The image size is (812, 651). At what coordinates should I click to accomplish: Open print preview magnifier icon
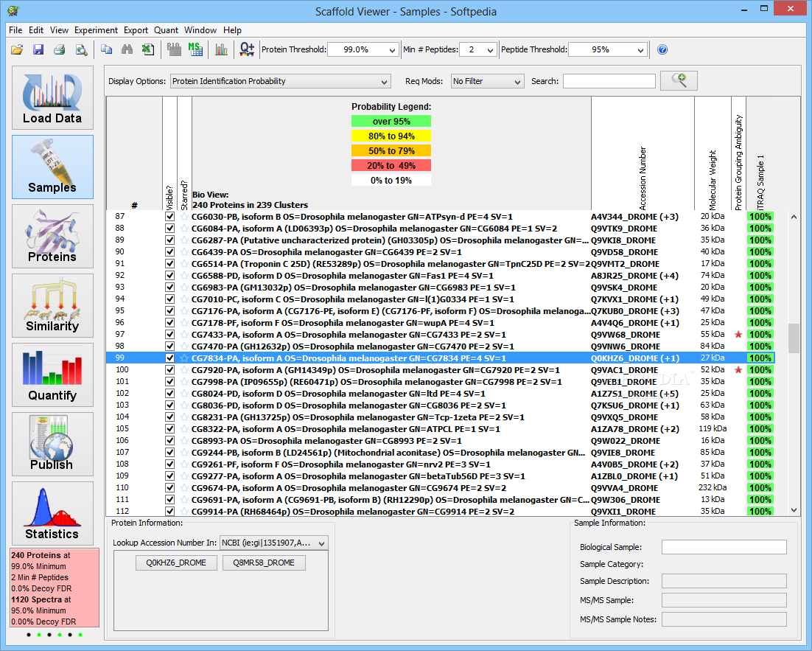(x=81, y=49)
